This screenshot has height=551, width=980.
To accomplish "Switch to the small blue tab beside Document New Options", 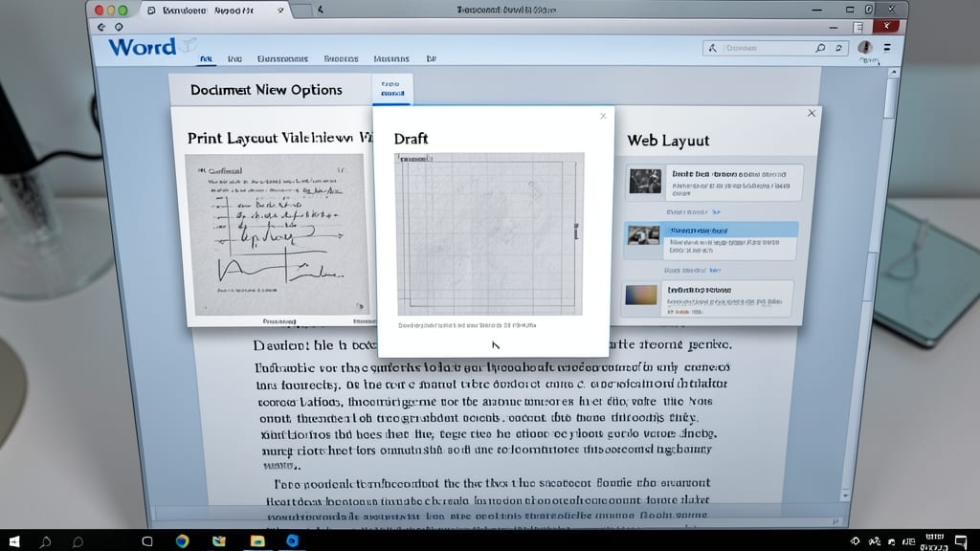I will pyautogui.click(x=391, y=89).
